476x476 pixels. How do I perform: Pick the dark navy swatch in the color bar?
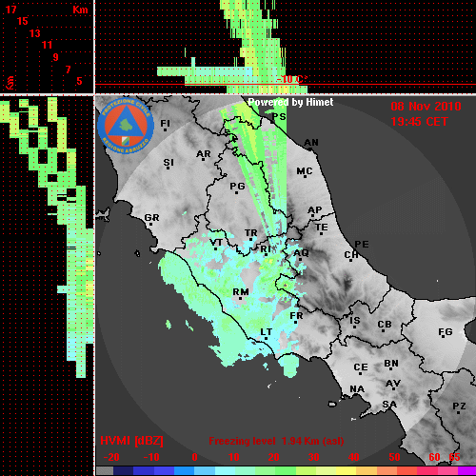click(x=124, y=471)
